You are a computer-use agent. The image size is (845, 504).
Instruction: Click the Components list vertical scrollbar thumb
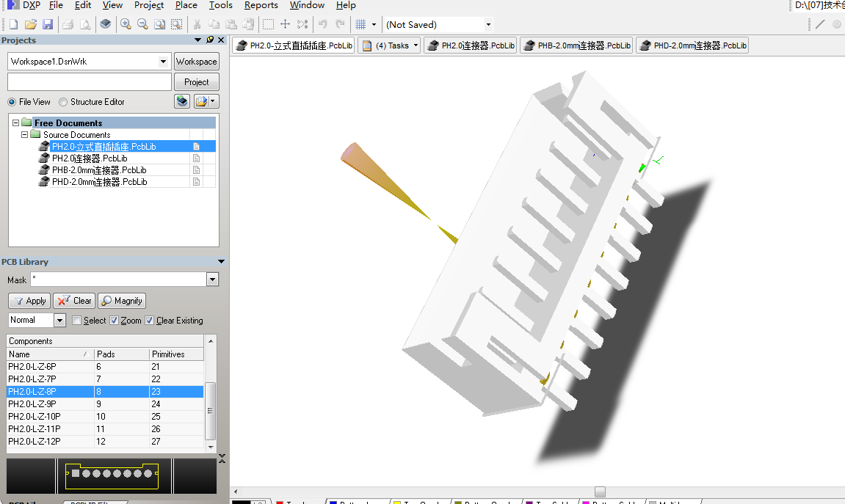[211, 411]
